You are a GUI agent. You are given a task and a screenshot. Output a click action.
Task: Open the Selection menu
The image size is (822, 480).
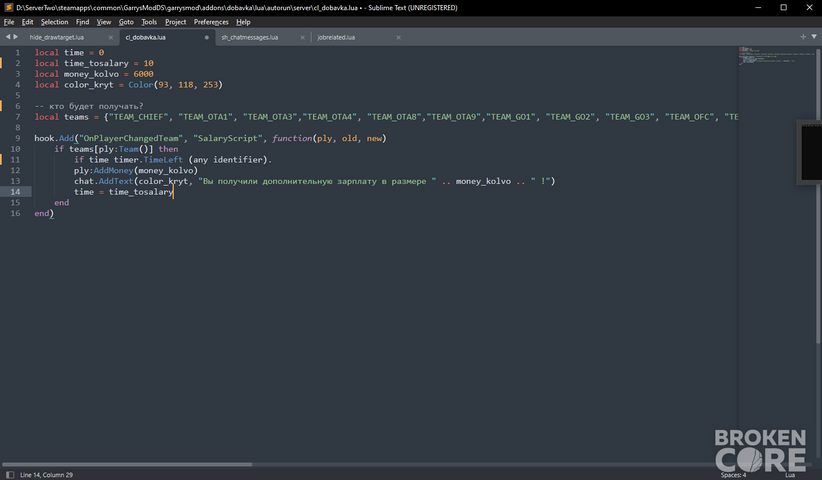pyautogui.click(x=55, y=22)
